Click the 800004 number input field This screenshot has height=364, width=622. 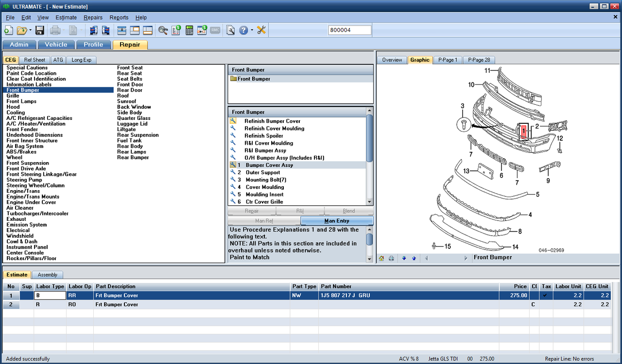[x=350, y=30]
